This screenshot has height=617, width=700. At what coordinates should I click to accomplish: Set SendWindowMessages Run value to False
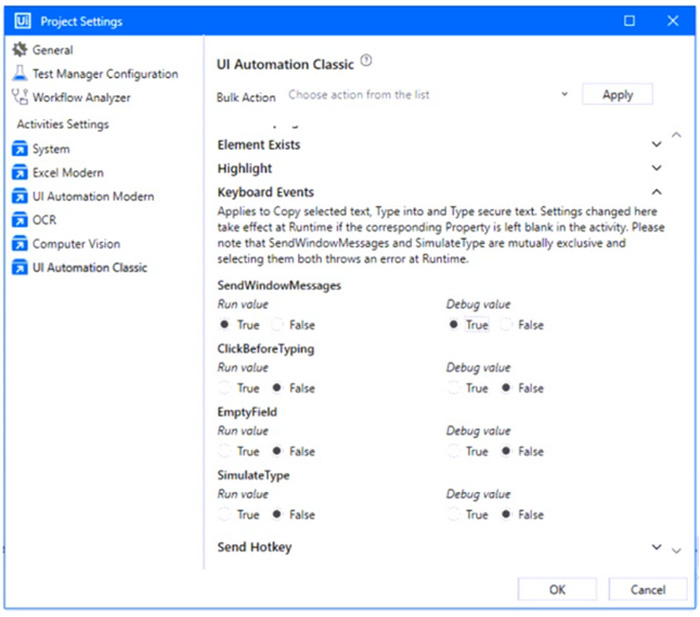coord(277,324)
